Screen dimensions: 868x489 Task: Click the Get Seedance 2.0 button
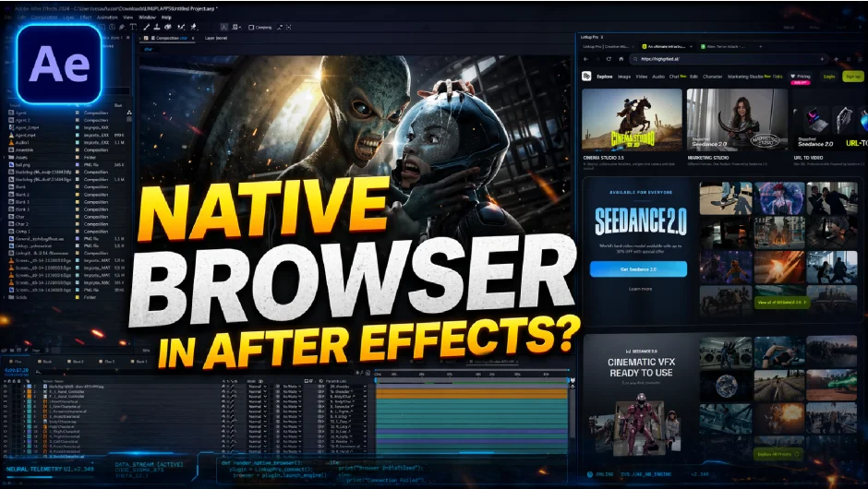coord(638,269)
